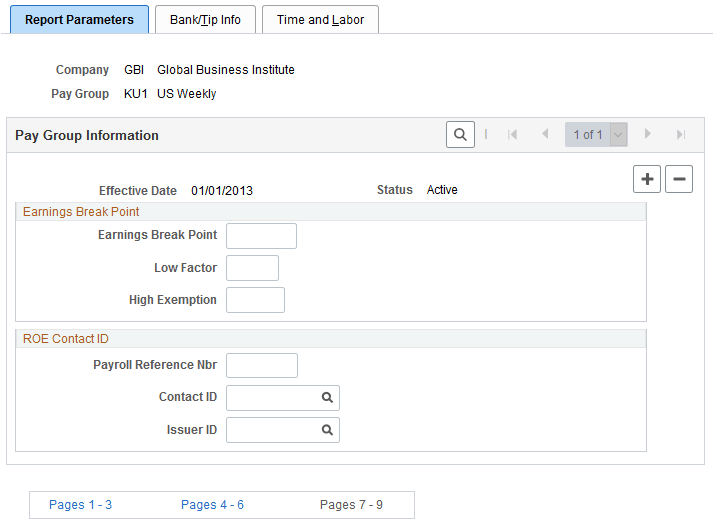Select Pages 7 - 9 text

(351, 504)
